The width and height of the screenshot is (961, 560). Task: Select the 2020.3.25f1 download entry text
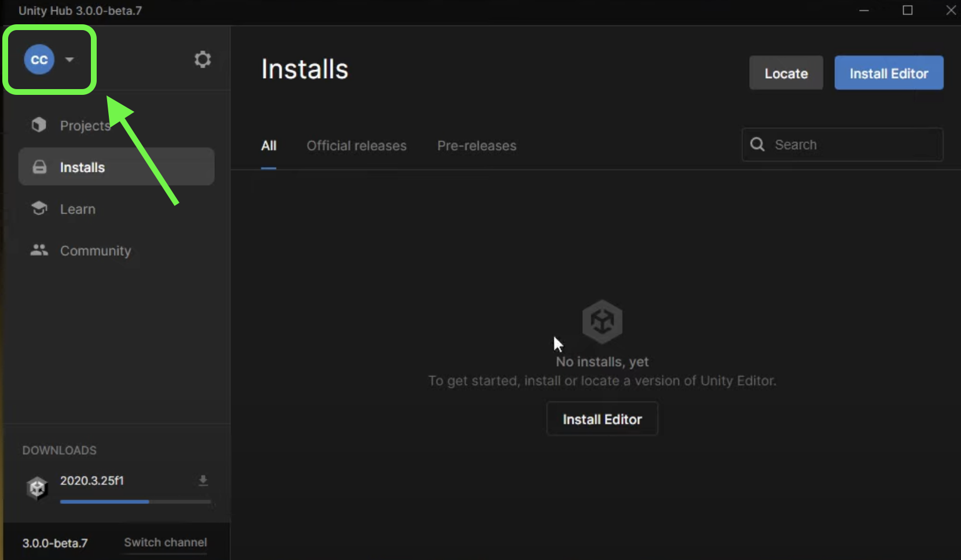[x=92, y=481]
